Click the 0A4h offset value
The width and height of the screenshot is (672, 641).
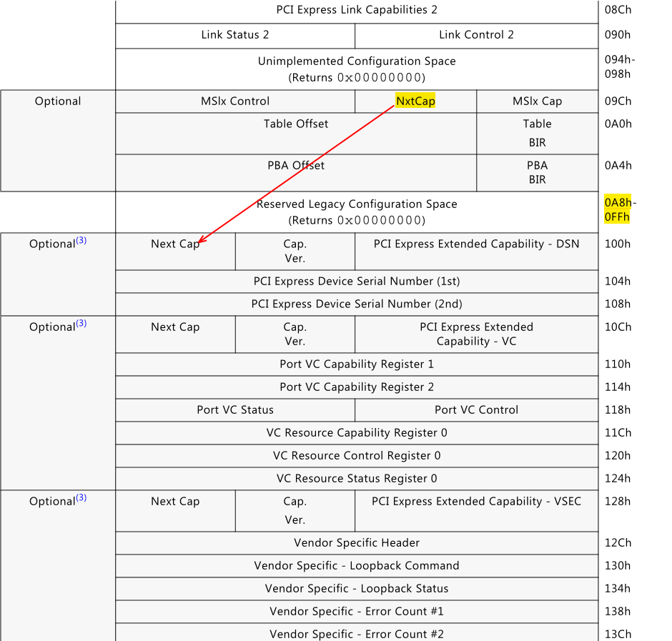click(618, 166)
